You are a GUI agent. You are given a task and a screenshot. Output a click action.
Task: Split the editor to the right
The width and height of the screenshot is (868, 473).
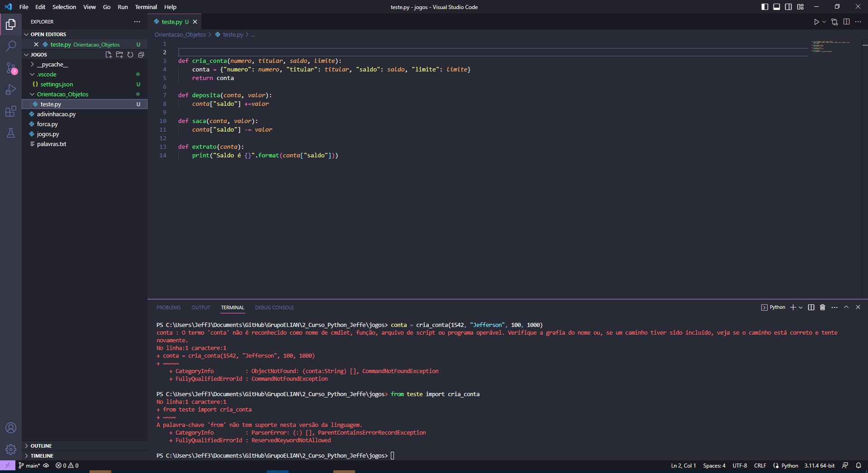click(846, 22)
